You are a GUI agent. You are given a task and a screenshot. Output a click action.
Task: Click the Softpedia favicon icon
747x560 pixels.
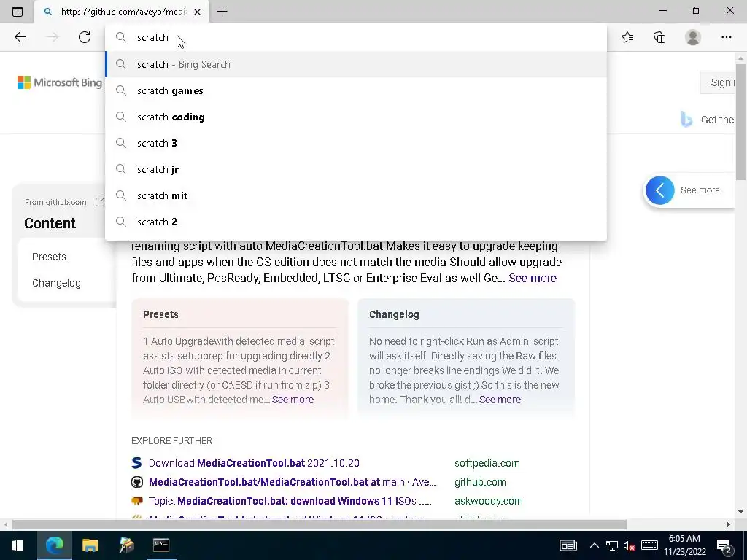tap(136, 463)
